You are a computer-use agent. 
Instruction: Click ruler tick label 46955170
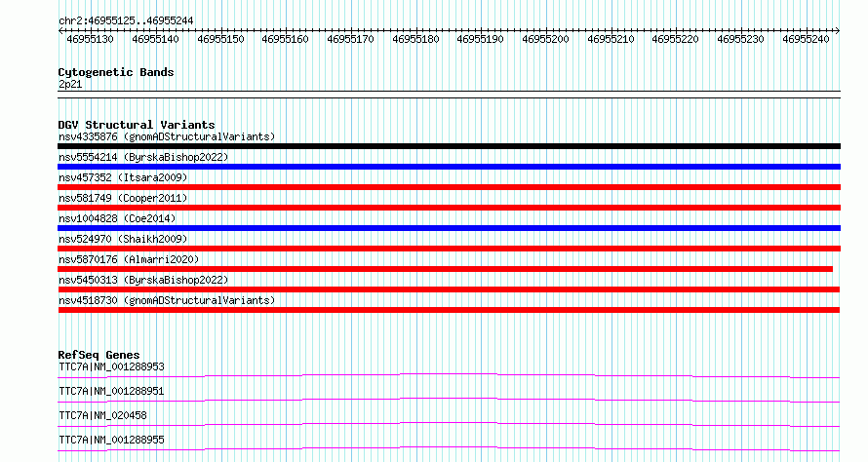[x=350, y=39]
